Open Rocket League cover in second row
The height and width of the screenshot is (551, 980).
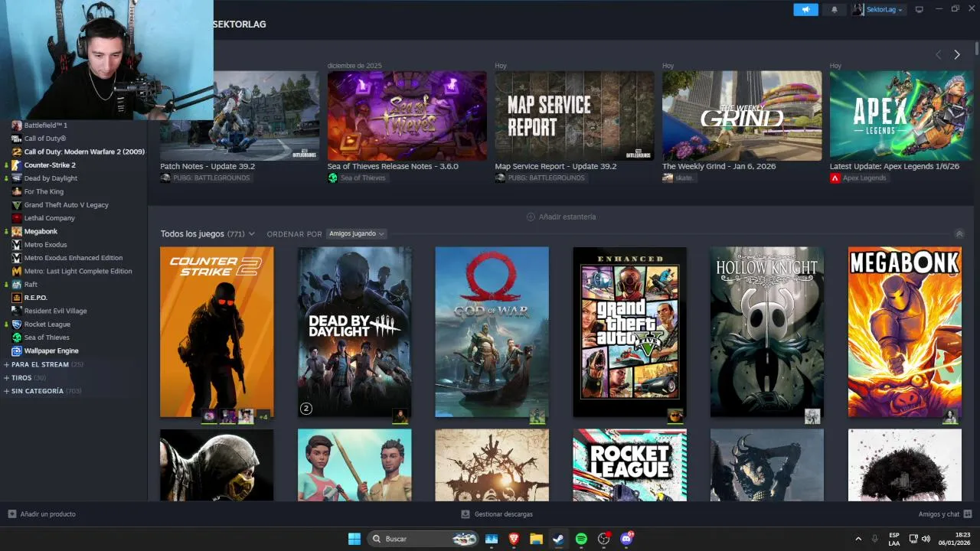[x=629, y=465]
